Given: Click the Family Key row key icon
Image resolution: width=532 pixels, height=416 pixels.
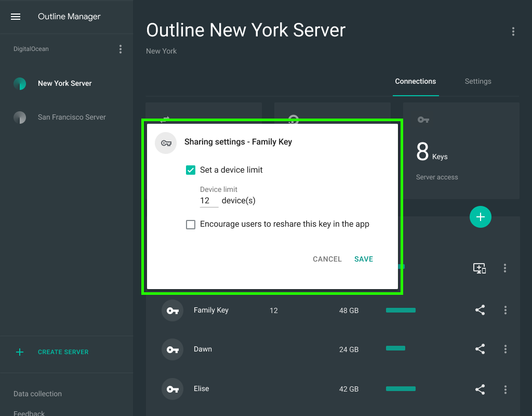Looking at the screenshot, I should [172, 310].
